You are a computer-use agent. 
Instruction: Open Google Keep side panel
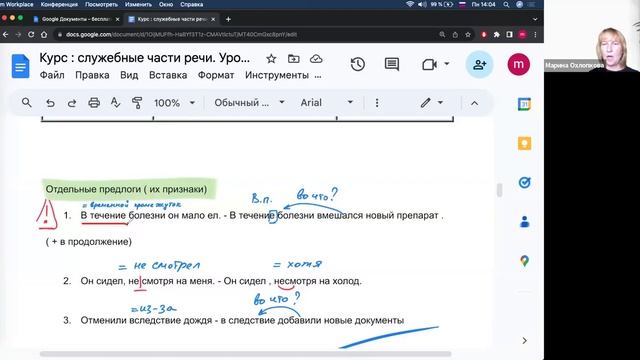524,143
